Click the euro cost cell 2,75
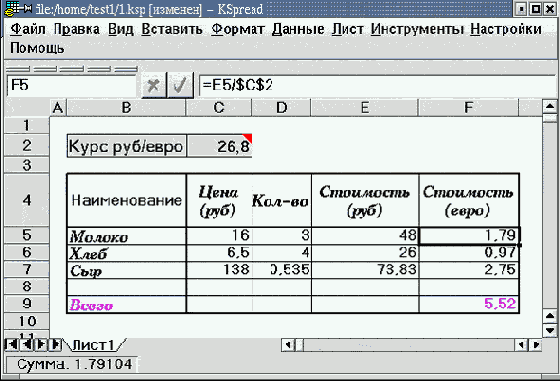Image resolution: width=560 pixels, height=381 pixels. pyautogui.click(x=469, y=270)
